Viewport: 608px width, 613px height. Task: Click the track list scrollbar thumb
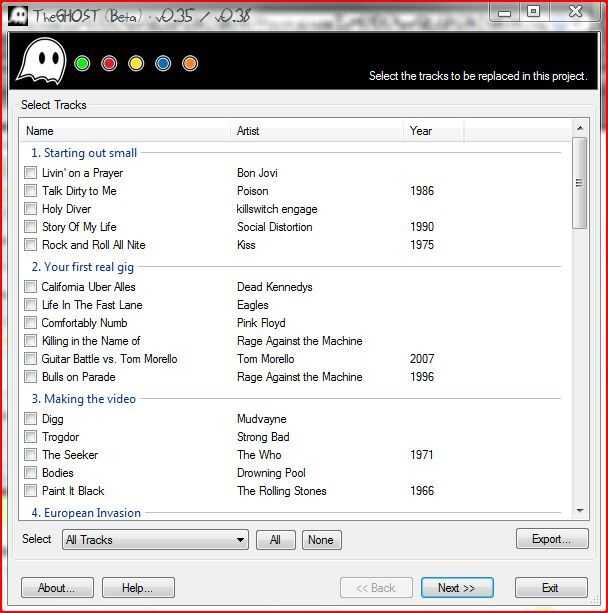[x=580, y=183]
